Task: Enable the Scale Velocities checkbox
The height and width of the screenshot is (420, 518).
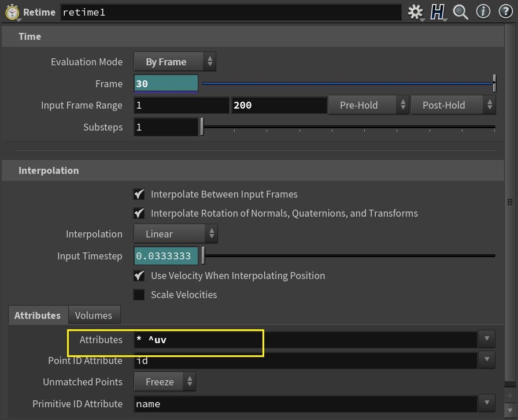Action: tap(139, 295)
